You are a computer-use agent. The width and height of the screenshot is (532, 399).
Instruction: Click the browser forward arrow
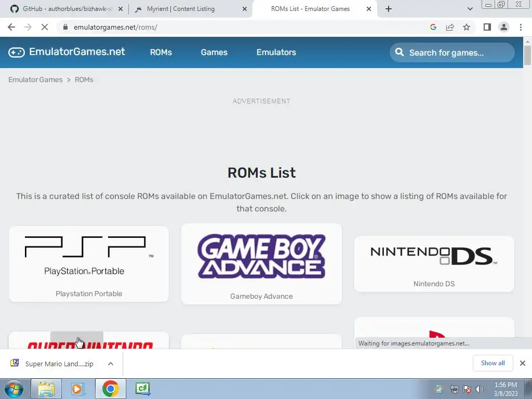pos(28,27)
